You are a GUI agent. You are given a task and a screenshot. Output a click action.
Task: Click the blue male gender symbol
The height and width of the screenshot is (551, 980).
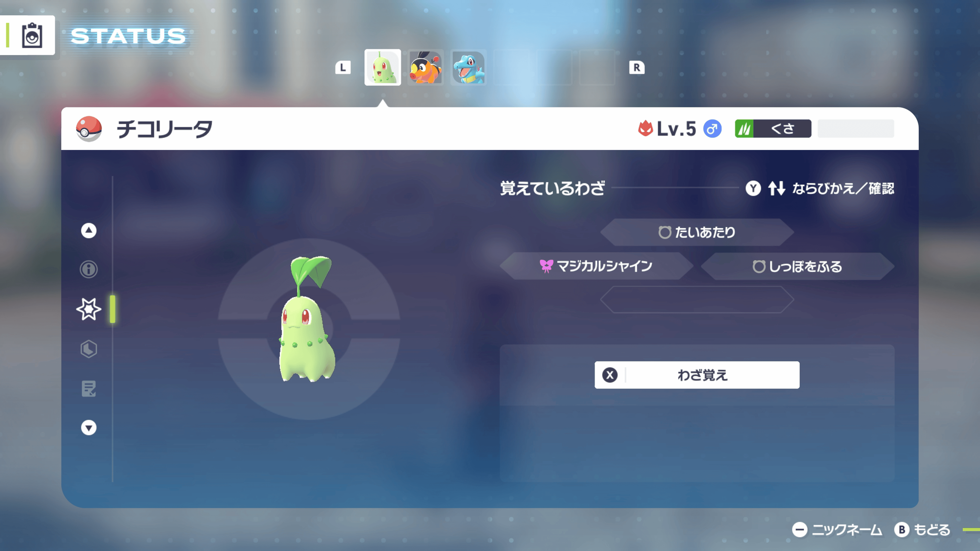click(713, 129)
